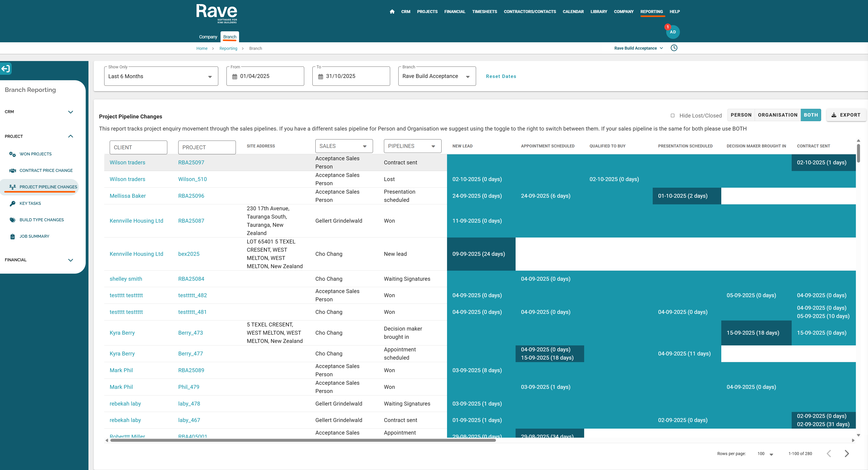Enable the Hide Lost/Closed checkbox
This screenshot has width=868, height=470.
[x=673, y=116]
